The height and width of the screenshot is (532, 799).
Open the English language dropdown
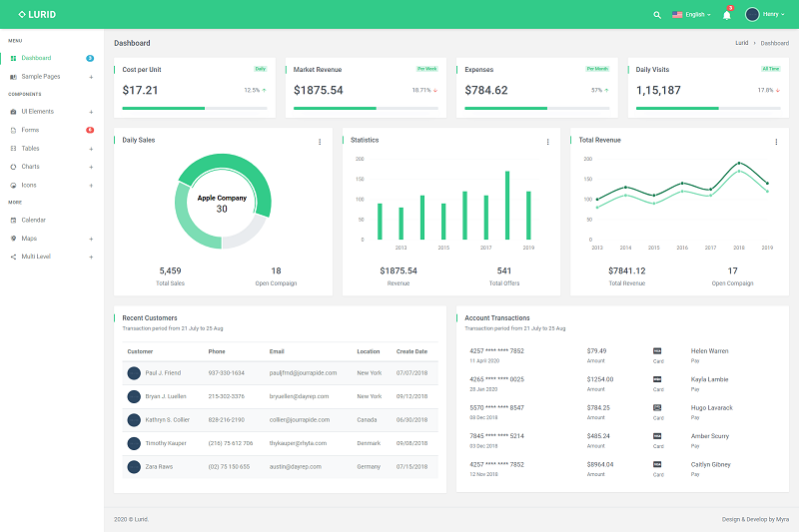click(690, 15)
